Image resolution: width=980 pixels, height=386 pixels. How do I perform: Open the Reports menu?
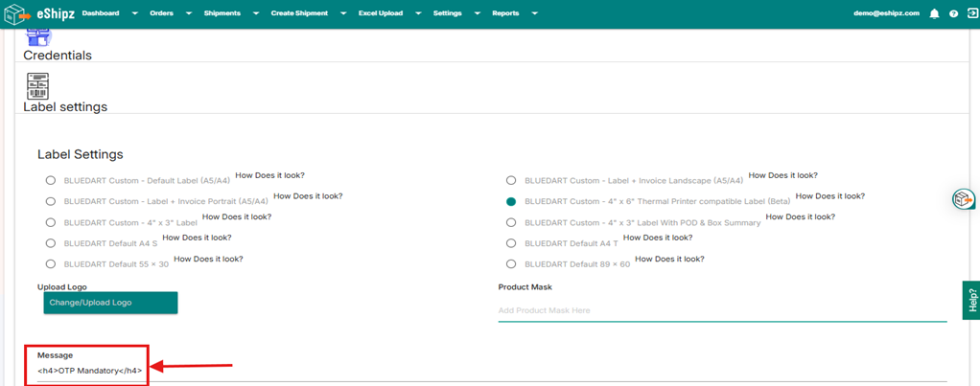505,13
